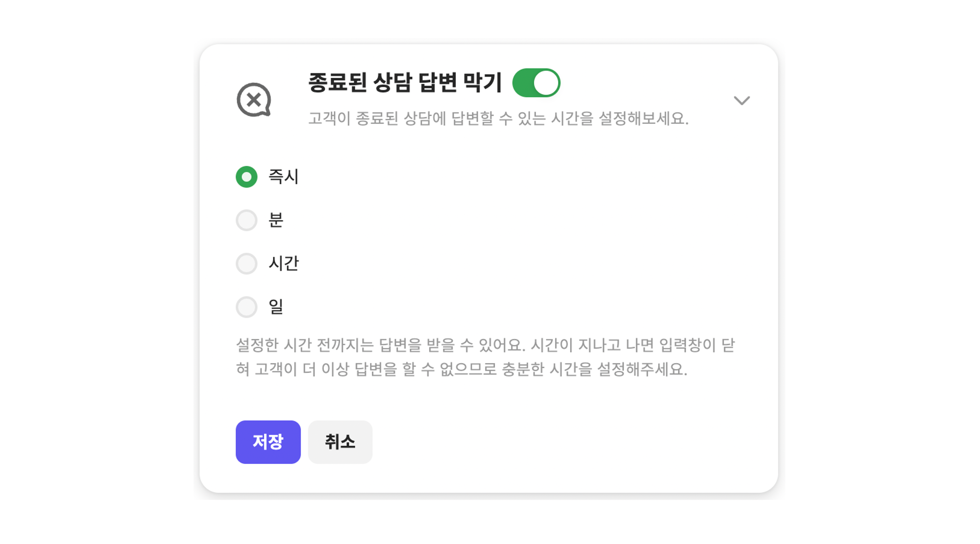
Task: Click the help text starting with 설정한 시간 전까지는
Action: [x=485, y=345]
